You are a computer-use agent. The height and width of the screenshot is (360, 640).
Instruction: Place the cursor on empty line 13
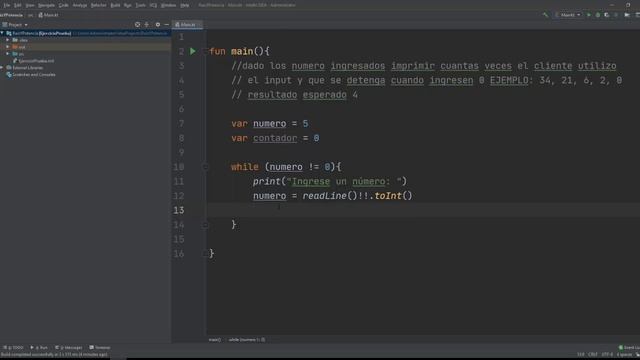click(x=423, y=210)
